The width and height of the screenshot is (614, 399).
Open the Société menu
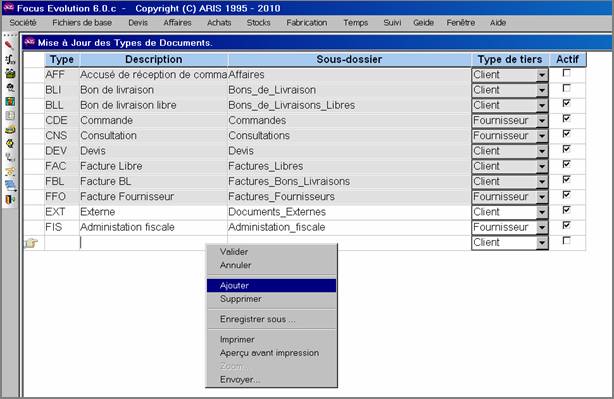click(23, 23)
